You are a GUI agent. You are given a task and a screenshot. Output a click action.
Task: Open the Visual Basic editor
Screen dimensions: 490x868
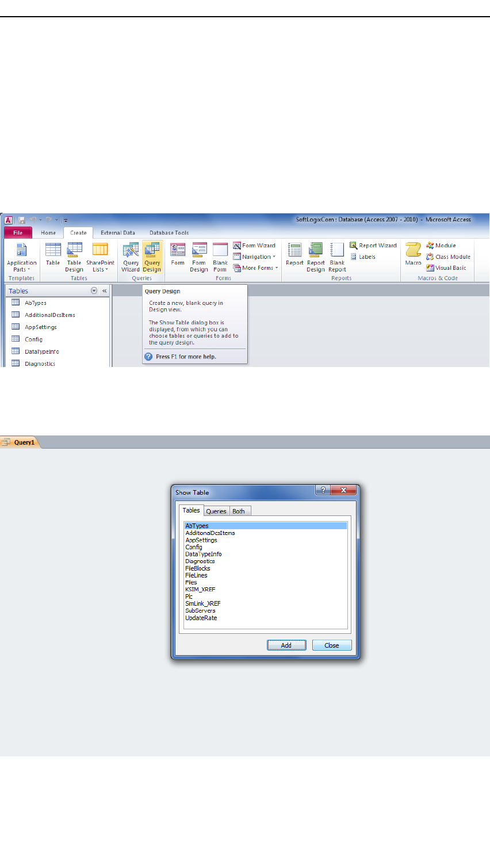(x=446, y=268)
